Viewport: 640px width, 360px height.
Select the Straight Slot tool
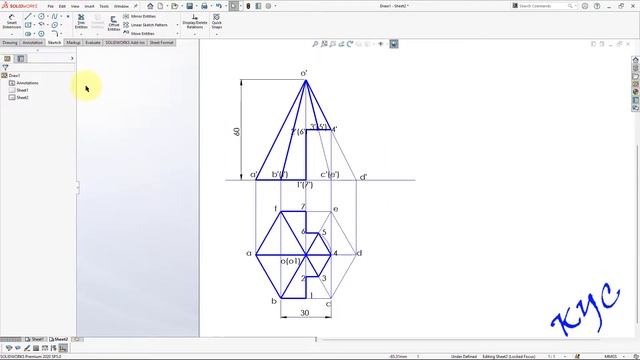(28, 33)
